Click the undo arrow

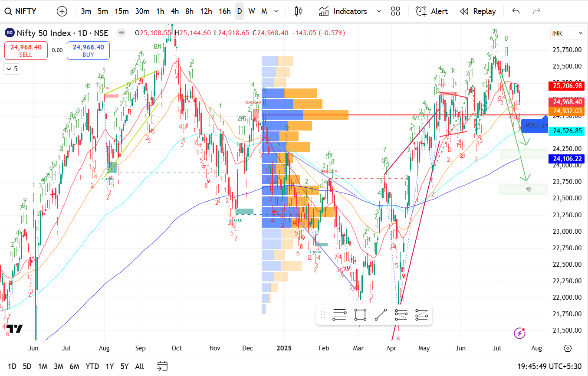pos(516,11)
